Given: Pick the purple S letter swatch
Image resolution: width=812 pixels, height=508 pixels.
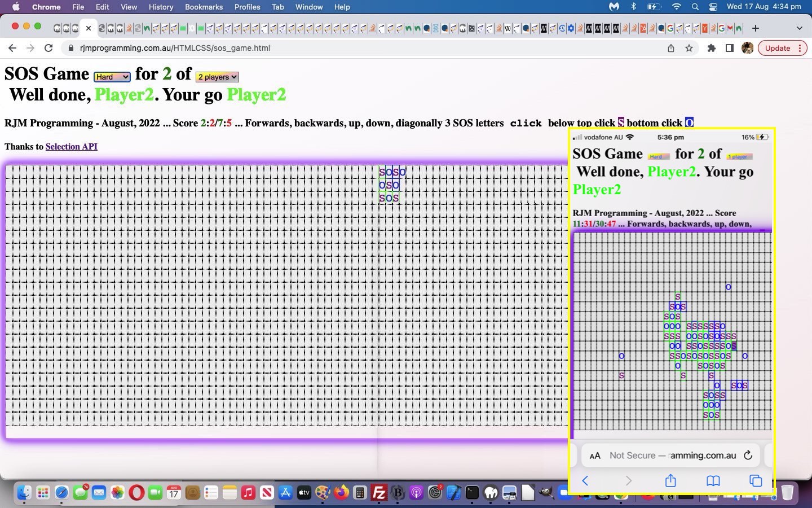Looking at the screenshot, I should (621, 122).
